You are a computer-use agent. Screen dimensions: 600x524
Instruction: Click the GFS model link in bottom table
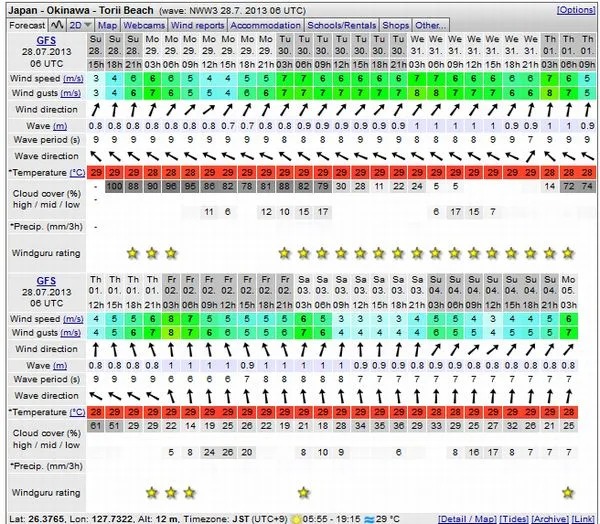click(47, 277)
